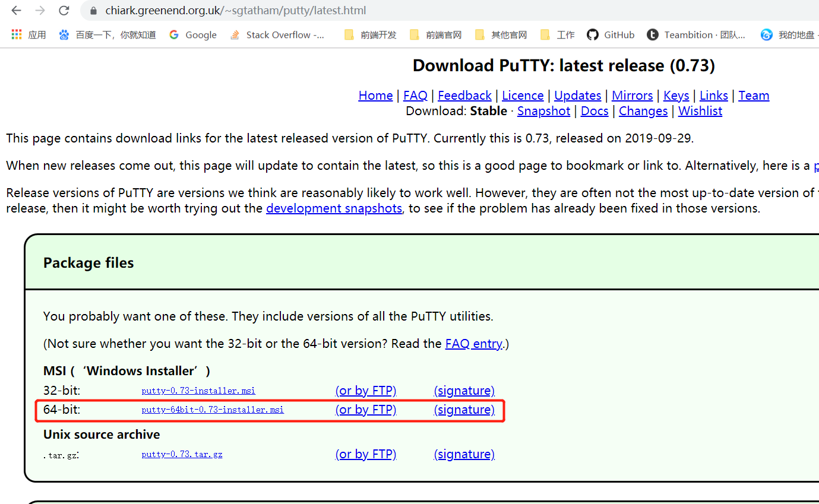The height and width of the screenshot is (504, 819).
Task: Download putty-64bit-0.73-installer.msi
Action: pos(213,410)
